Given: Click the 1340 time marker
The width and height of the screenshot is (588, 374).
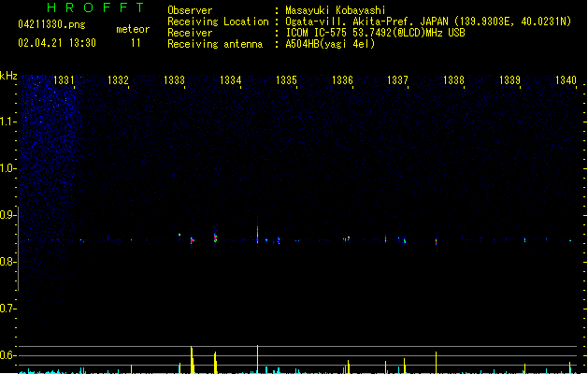Looking at the screenshot, I should click(566, 80).
